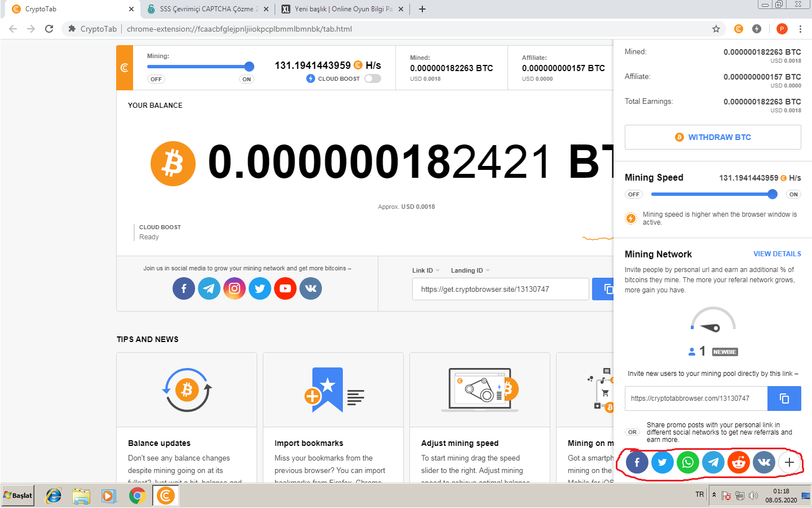The height and width of the screenshot is (508, 812).
Task: Expand the Landing ID dropdown
Action: click(x=470, y=270)
